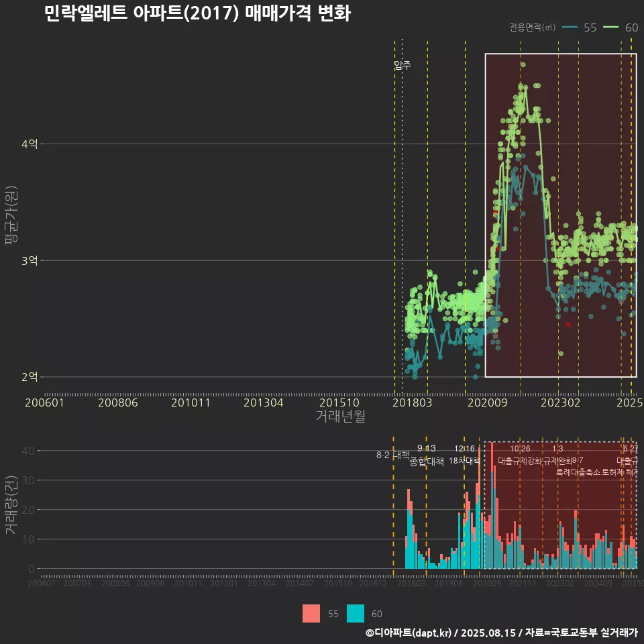Click the 6·27 policy marker label
Screen dimensions: 644x644
pos(631,449)
